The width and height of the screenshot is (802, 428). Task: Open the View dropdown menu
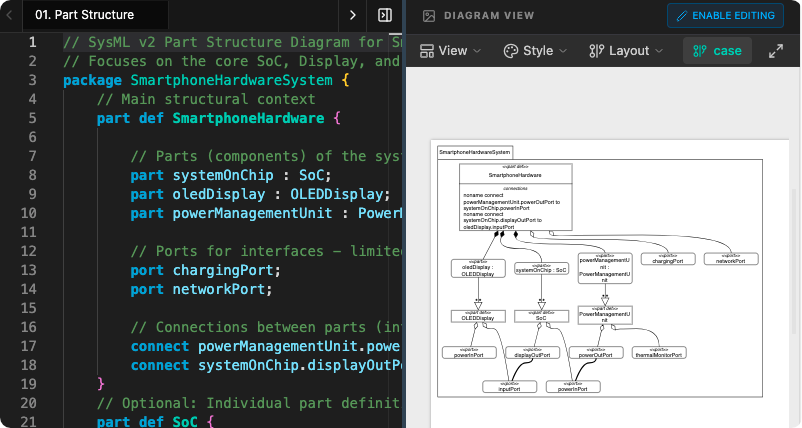[x=450, y=51]
